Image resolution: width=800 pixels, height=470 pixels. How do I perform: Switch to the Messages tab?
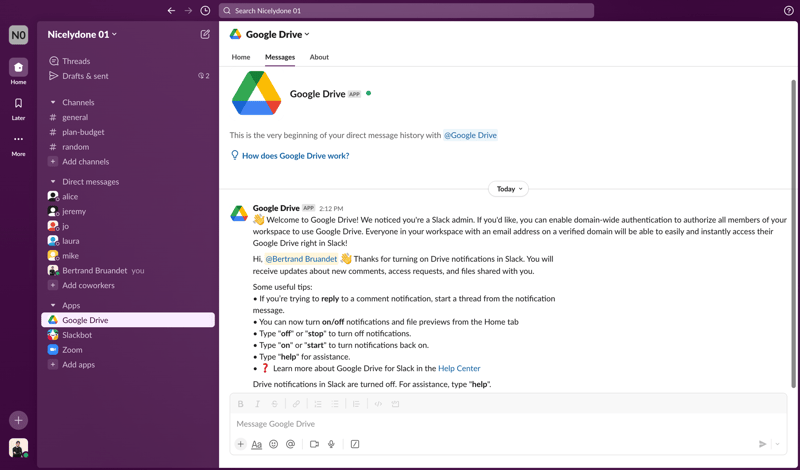click(280, 57)
